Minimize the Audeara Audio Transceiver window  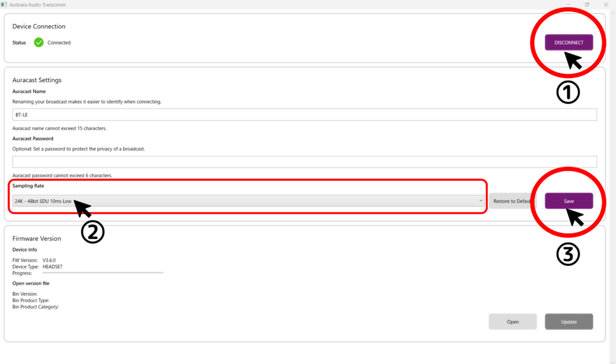[567, 4]
